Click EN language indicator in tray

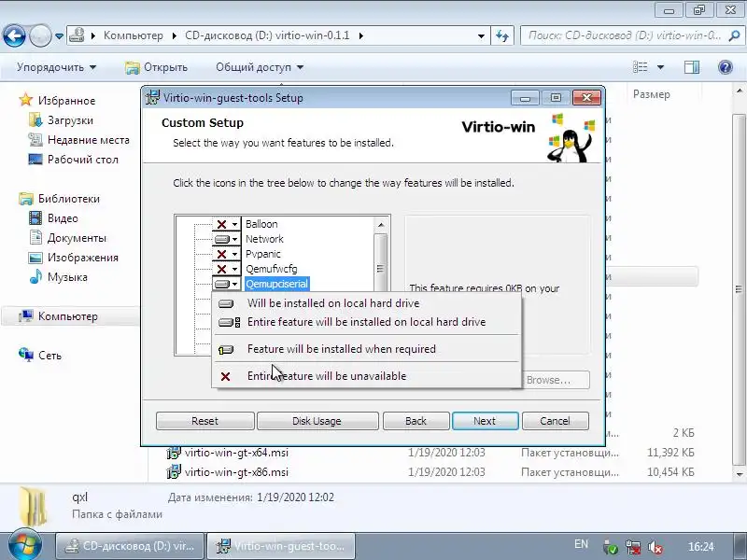pyautogui.click(x=581, y=544)
